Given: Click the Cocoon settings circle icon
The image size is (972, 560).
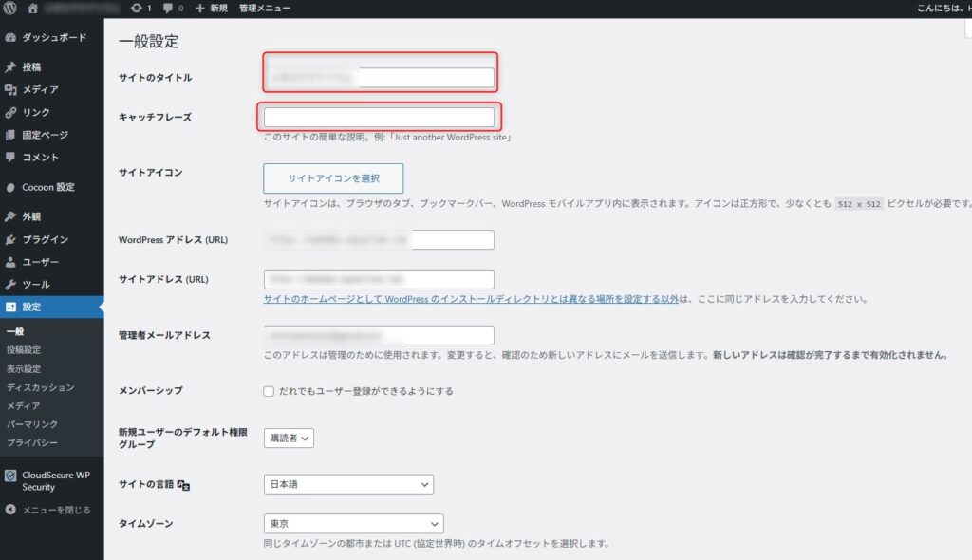Looking at the screenshot, I should coord(9,188).
